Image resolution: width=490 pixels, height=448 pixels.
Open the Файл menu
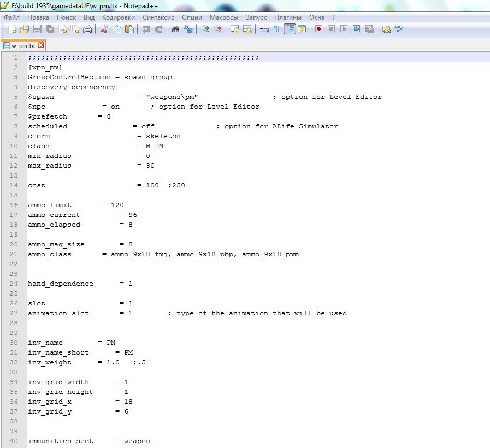point(11,17)
